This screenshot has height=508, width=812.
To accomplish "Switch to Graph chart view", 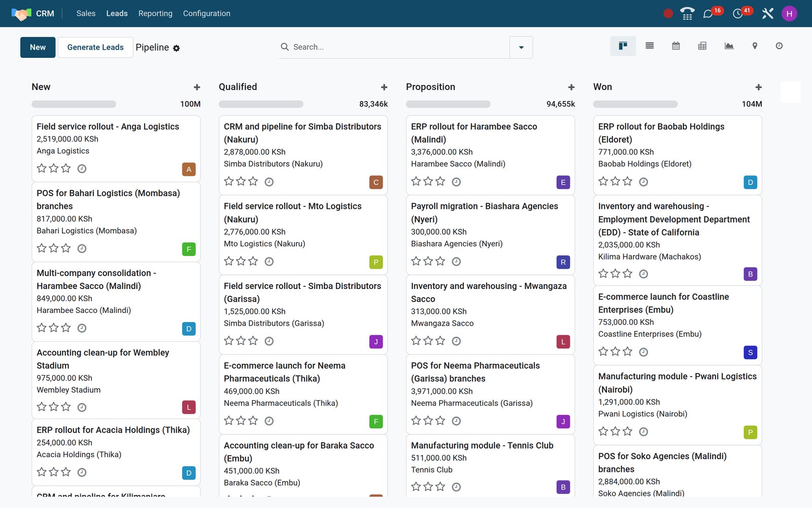I will coord(729,46).
